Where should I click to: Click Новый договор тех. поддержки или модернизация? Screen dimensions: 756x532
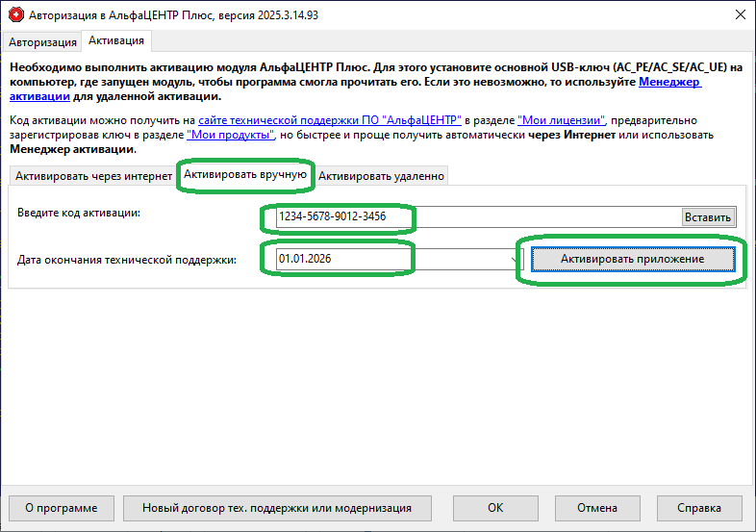(x=277, y=508)
